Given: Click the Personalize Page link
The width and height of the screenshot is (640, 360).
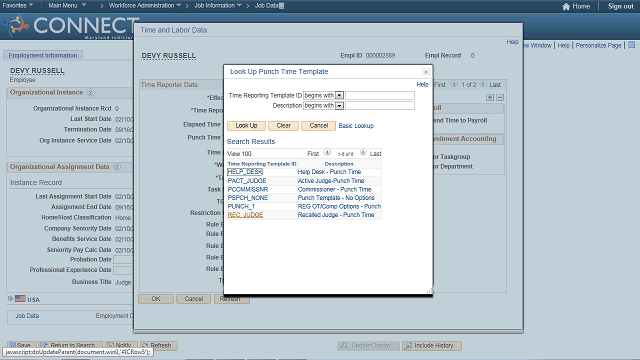Looking at the screenshot, I should [x=598, y=45].
